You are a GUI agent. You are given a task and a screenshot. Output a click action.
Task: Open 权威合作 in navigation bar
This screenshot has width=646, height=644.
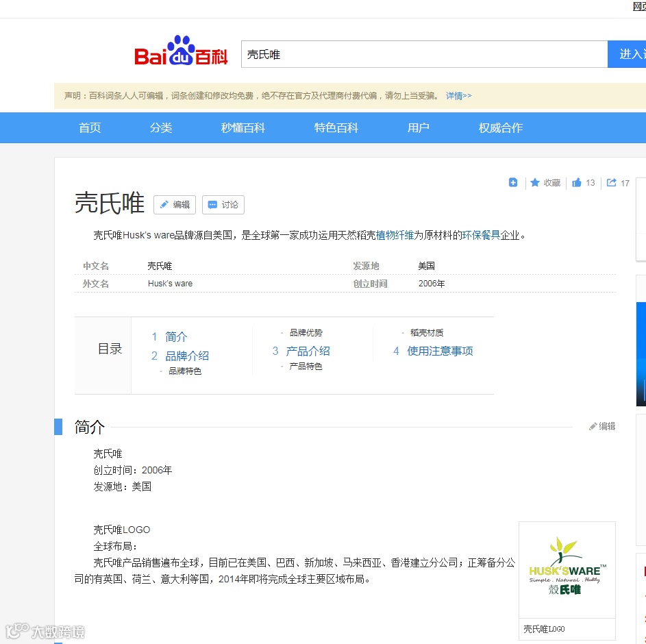[501, 127]
